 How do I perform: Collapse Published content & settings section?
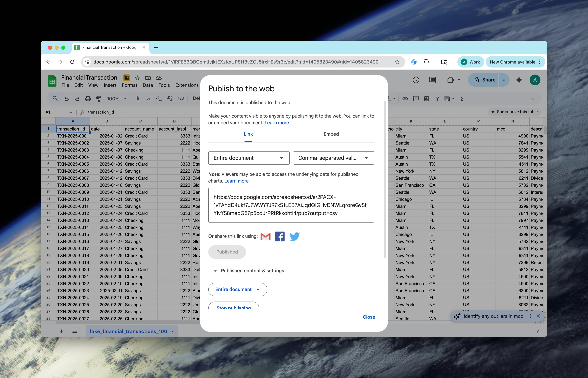point(215,271)
